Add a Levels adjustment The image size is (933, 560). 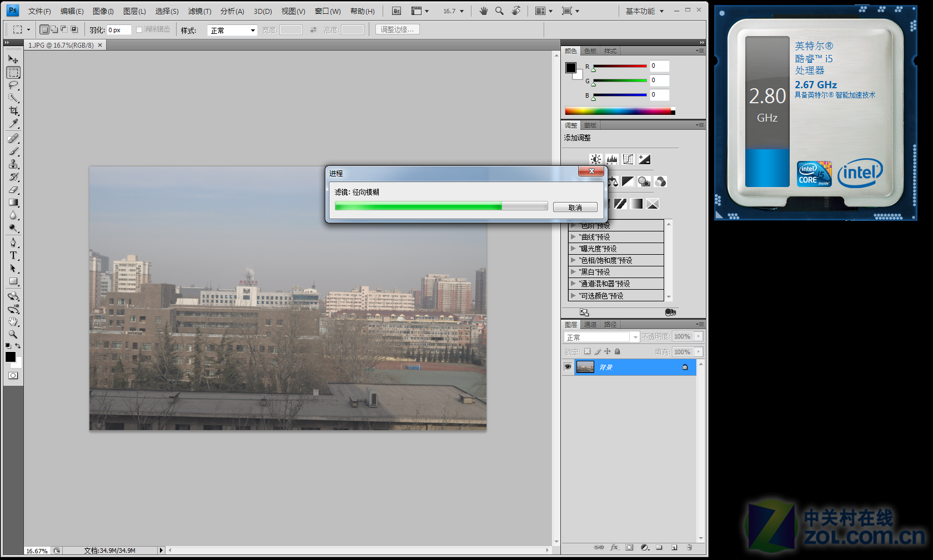pos(612,159)
